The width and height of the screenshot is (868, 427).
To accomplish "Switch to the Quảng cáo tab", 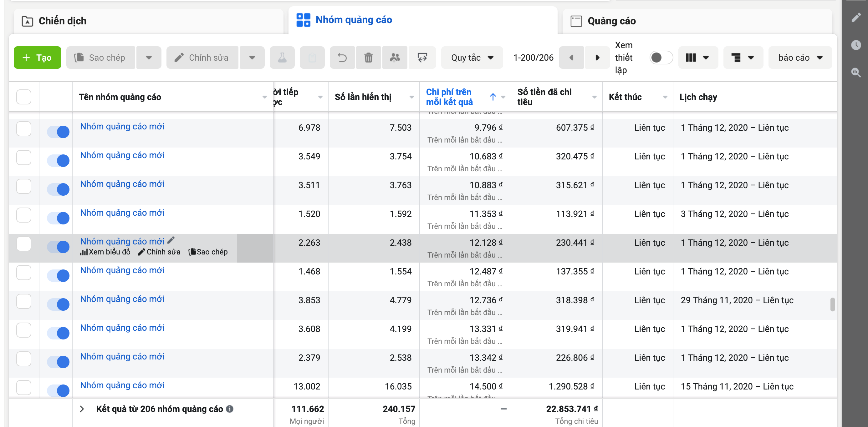I will pyautogui.click(x=697, y=21).
